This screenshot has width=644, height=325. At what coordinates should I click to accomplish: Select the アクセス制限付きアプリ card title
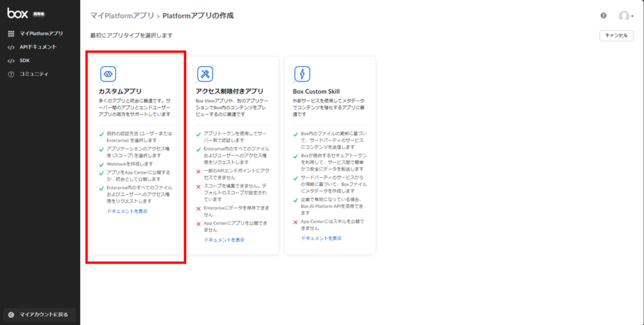point(229,91)
